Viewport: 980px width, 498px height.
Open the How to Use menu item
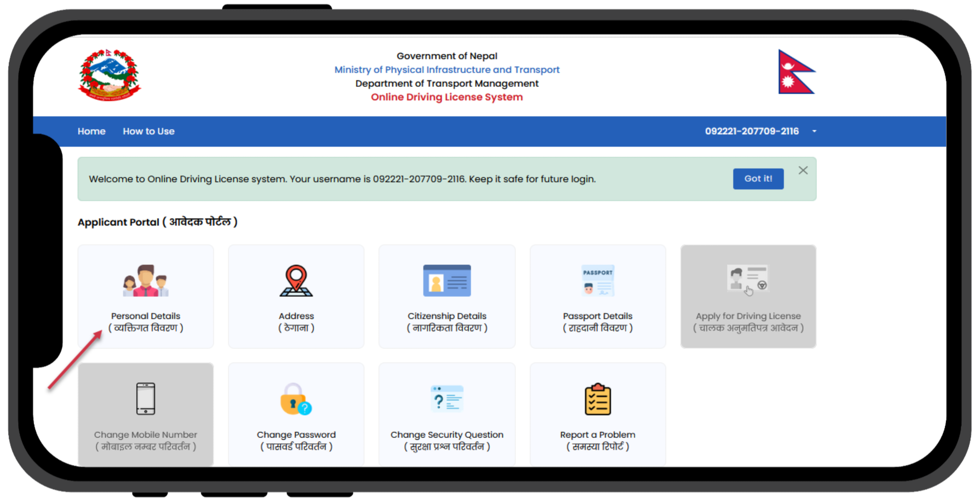tap(148, 131)
